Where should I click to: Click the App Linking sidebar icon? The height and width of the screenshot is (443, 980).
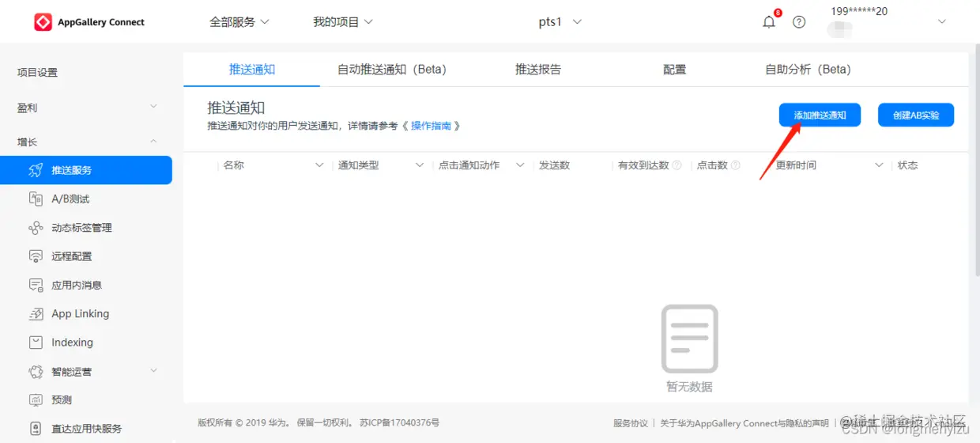pos(36,314)
